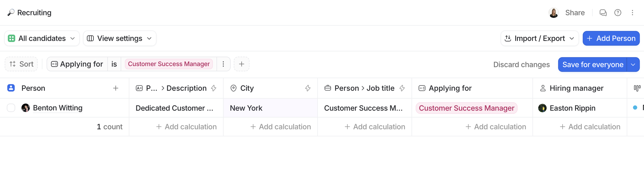This screenshot has width=644, height=193.
Task: Click the plus icon in Person column
Action: pyautogui.click(x=116, y=88)
